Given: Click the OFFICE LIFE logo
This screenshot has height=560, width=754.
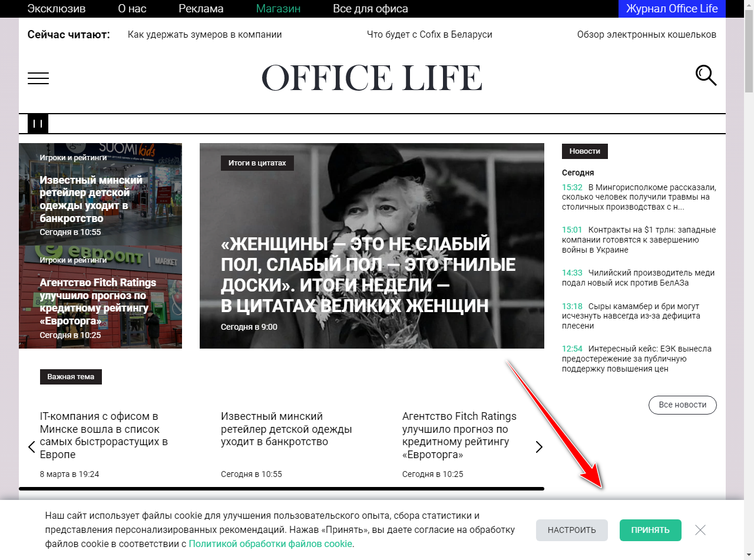Looking at the screenshot, I should pos(372,77).
